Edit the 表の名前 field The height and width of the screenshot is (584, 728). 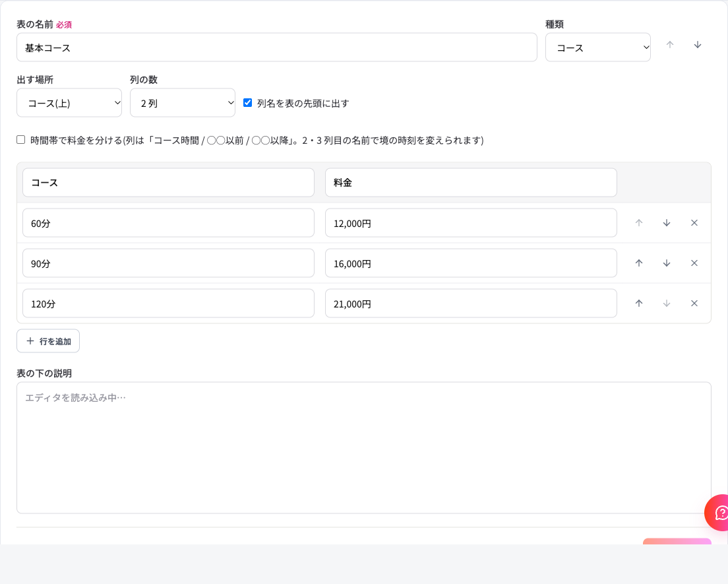tap(277, 48)
